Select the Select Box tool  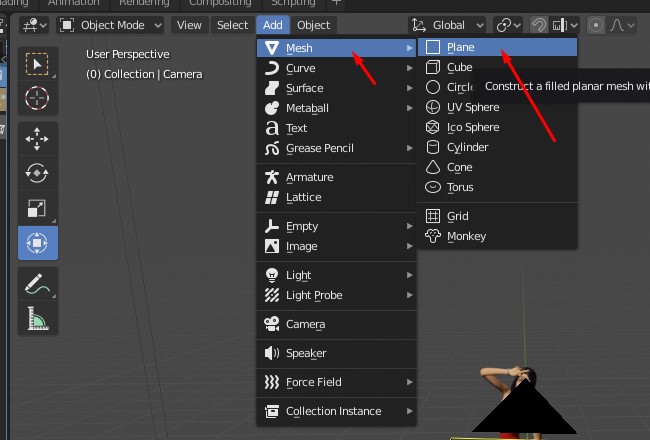37,64
